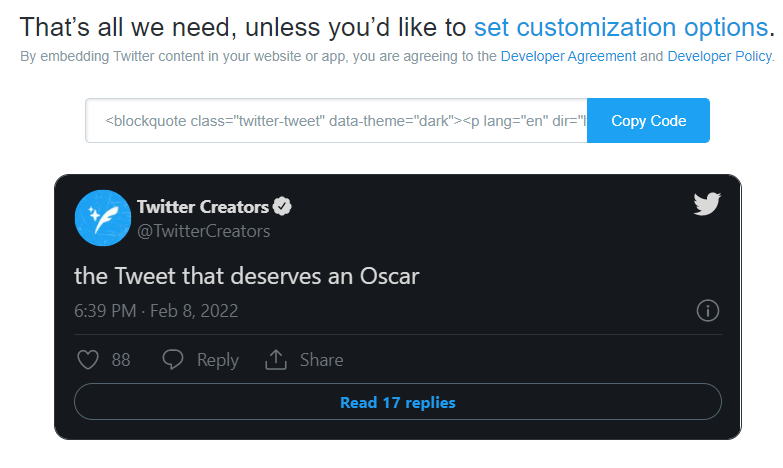Click the Twitter Creators display name
This screenshot has height=468, width=783.
[x=202, y=207]
